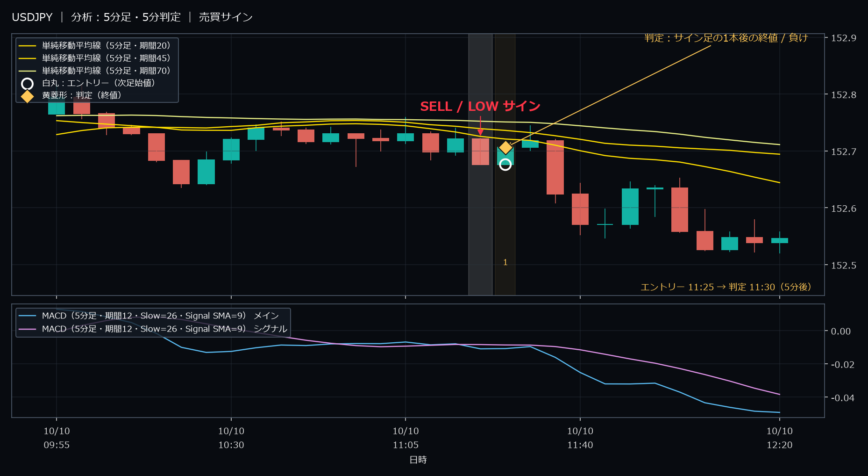Click the 10/10 11:40 time axis label
Screen dimensions: 868x476
point(580,438)
